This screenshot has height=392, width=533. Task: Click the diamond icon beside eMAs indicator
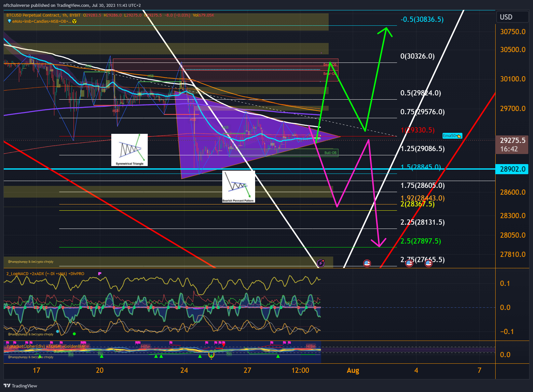(9, 21)
